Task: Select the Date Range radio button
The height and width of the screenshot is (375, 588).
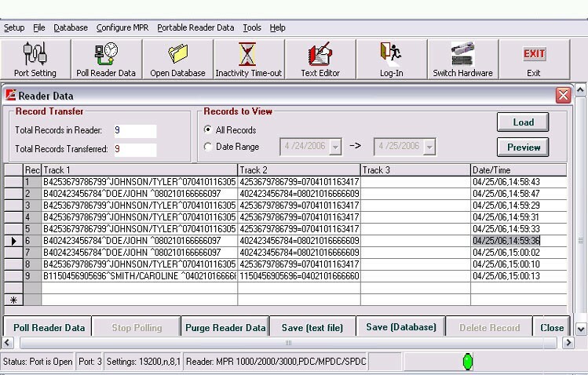Action: 208,147
